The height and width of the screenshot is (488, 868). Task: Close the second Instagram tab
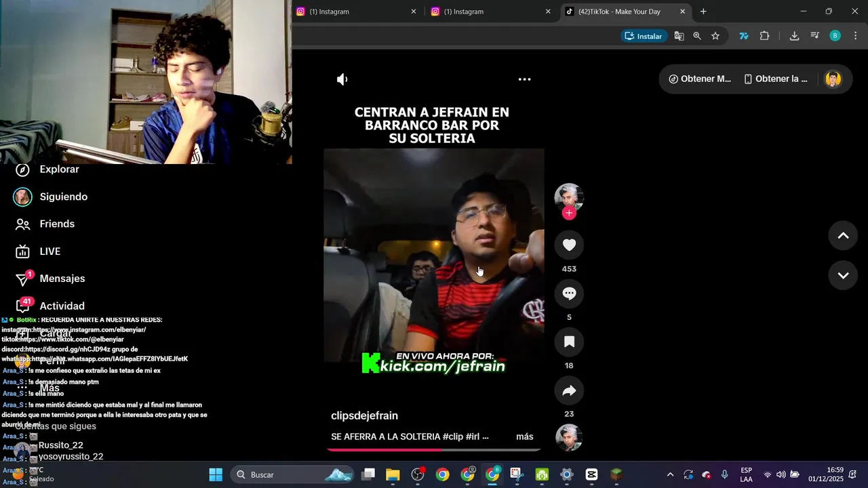pyautogui.click(x=548, y=12)
